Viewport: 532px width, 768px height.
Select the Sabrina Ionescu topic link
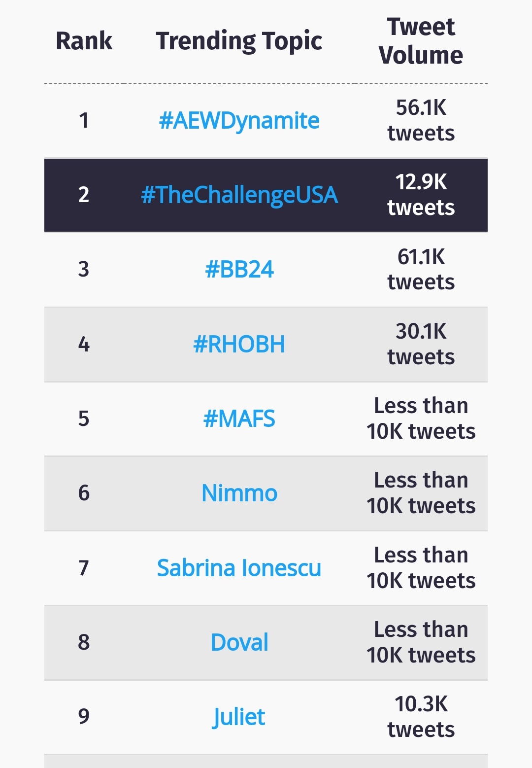coord(239,568)
